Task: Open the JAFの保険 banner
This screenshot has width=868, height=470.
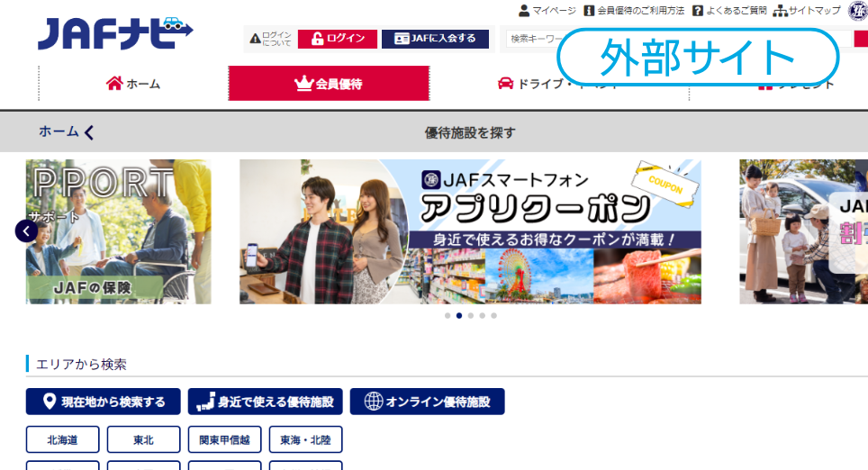Action: [118, 231]
